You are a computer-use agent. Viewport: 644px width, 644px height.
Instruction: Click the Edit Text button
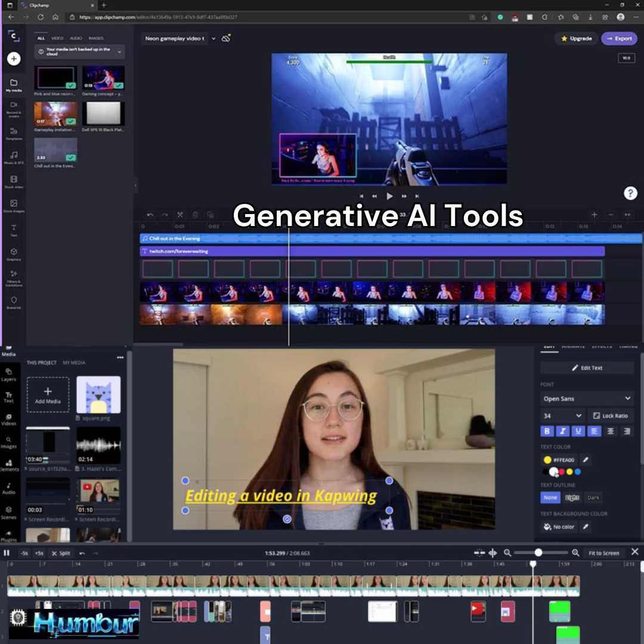pos(587,368)
